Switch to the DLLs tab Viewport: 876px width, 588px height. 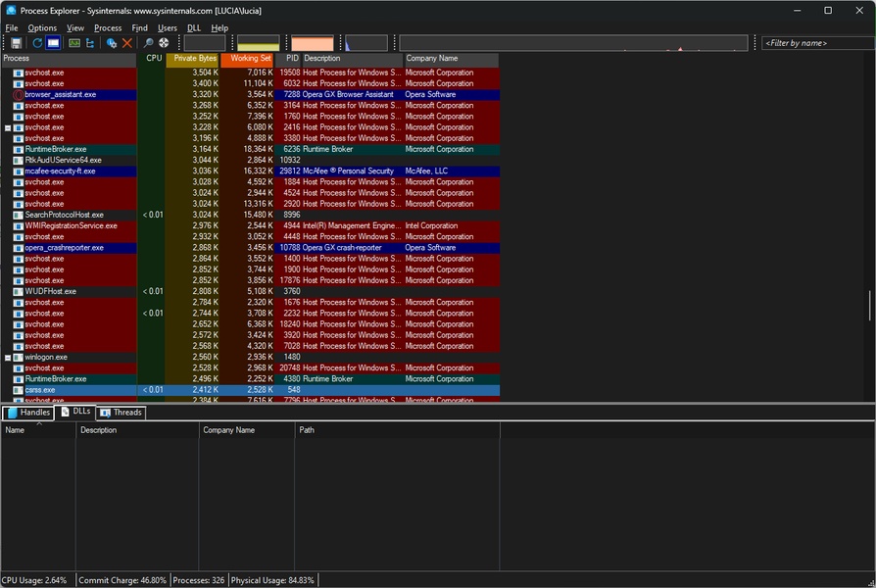[x=75, y=413]
